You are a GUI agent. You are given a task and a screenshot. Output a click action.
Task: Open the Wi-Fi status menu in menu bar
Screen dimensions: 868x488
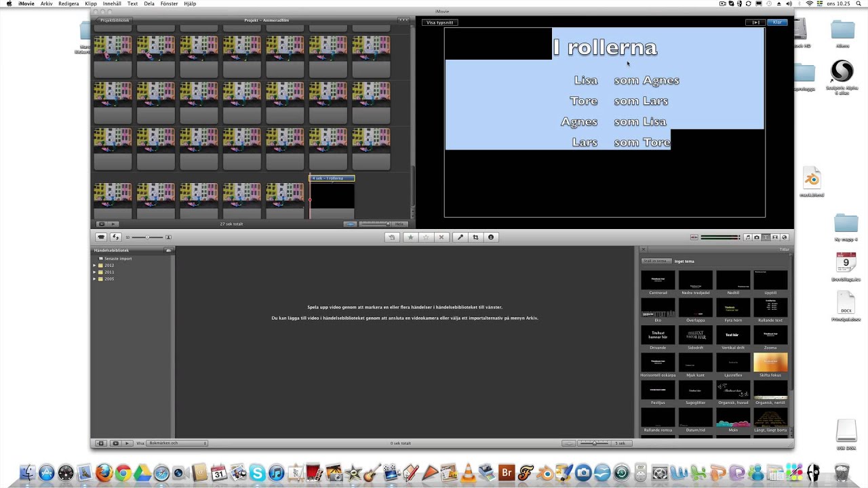[x=810, y=3]
